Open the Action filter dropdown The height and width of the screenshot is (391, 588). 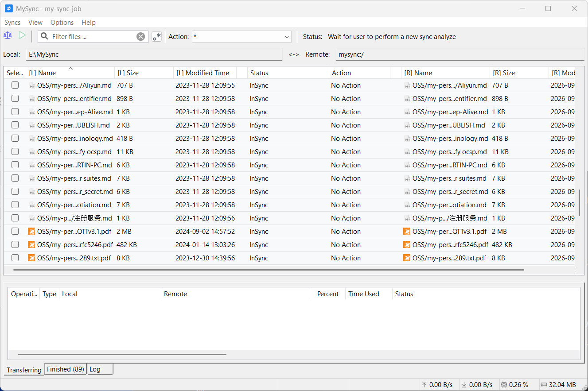pos(241,37)
